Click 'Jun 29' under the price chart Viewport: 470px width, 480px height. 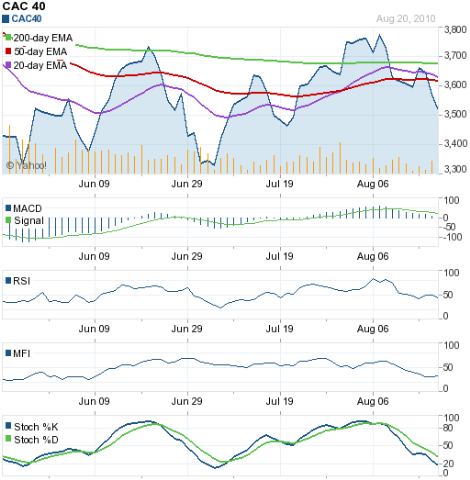click(x=187, y=184)
